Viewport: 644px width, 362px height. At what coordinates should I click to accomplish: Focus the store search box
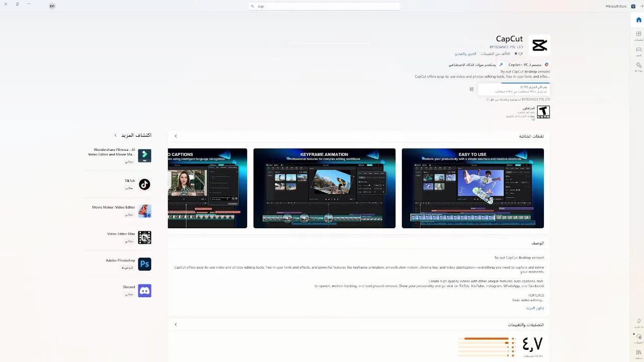pos(324,6)
